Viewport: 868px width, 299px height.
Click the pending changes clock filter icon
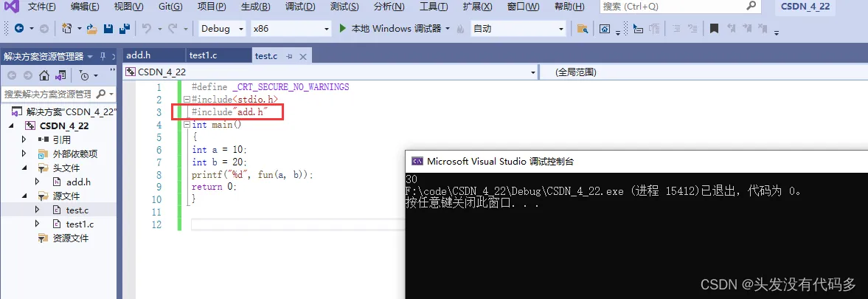click(84, 75)
